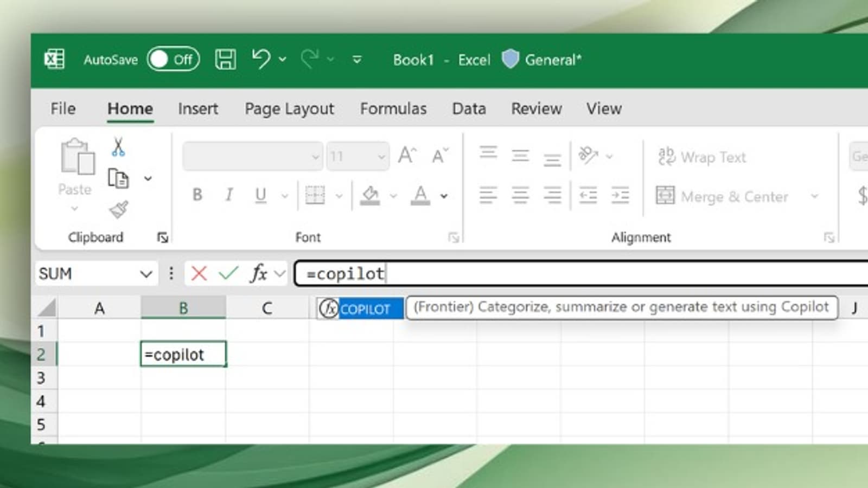The image size is (868, 488).
Task: Open Insert Function fx button
Action: pos(259,273)
